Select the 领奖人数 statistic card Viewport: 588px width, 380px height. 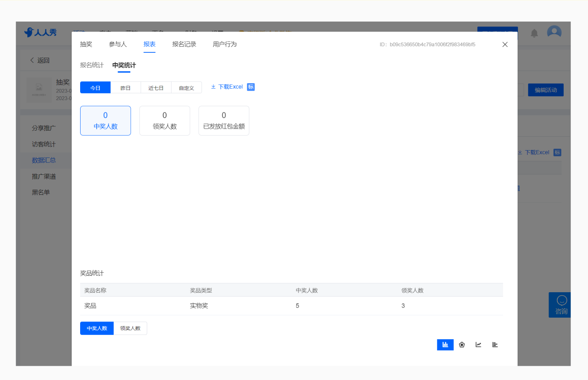165,121
